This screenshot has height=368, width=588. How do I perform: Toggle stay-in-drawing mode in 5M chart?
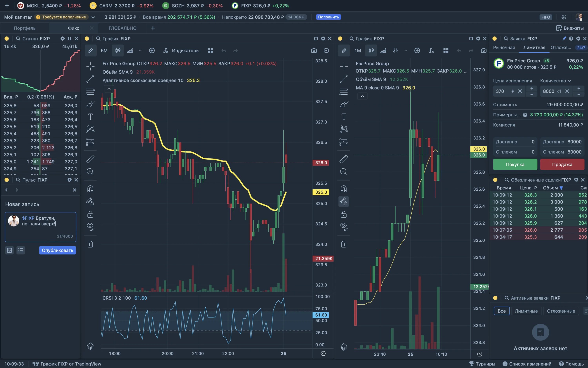[90, 202]
